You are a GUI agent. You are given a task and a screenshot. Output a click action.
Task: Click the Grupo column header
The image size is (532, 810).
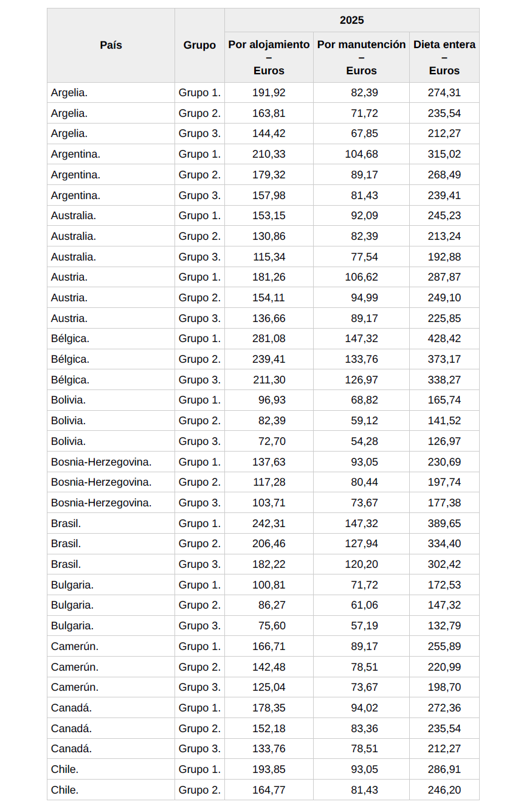pos(199,45)
